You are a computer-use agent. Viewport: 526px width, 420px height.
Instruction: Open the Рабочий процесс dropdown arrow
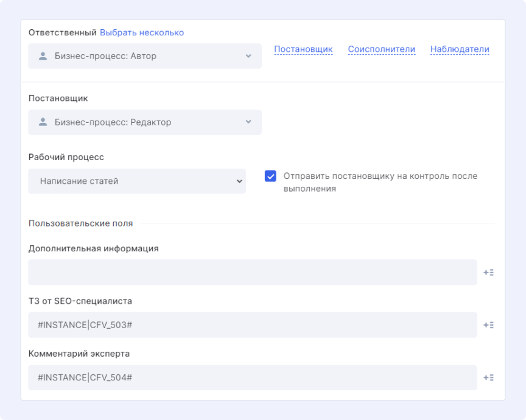(239, 181)
